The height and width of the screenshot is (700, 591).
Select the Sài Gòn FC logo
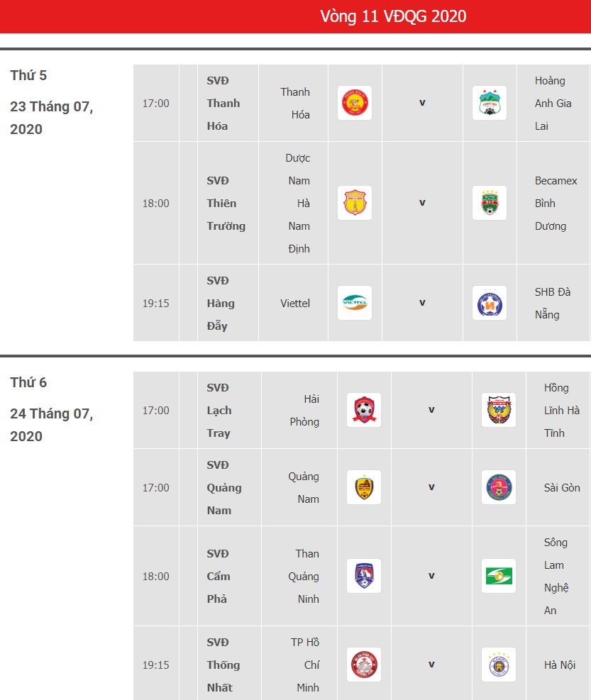tap(499, 487)
